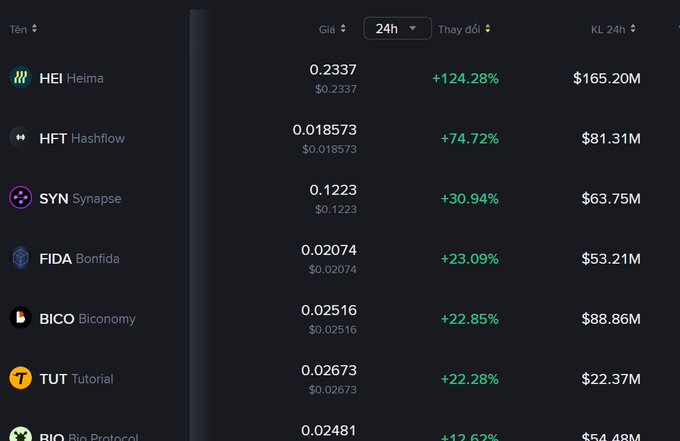Click the $0.02516 USD sub-price
Screen dimensions: 680x441
click(333, 330)
